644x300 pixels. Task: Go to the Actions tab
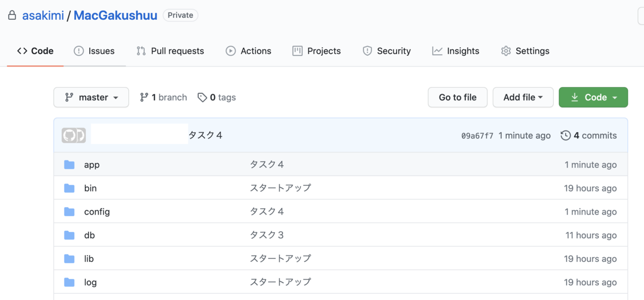(x=248, y=51)
